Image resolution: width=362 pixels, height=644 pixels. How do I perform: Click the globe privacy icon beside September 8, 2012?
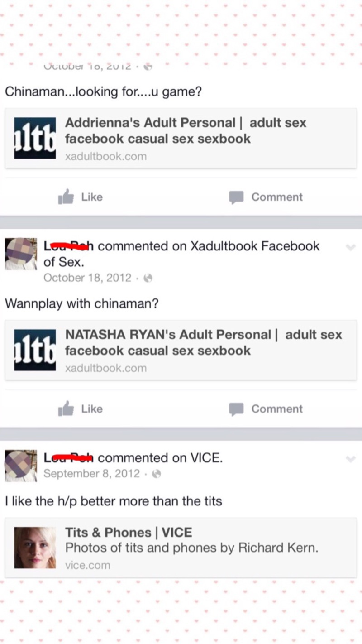click(156, 474)
